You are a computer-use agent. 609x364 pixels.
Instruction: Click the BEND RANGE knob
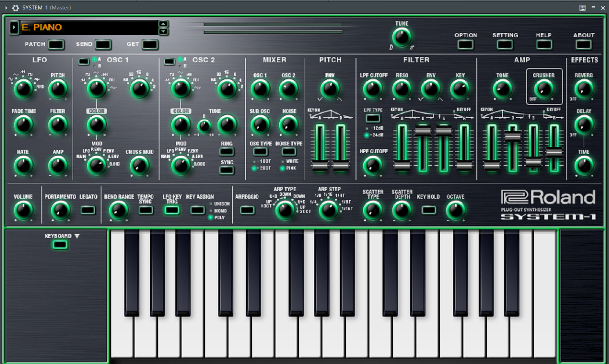(118, 211)
